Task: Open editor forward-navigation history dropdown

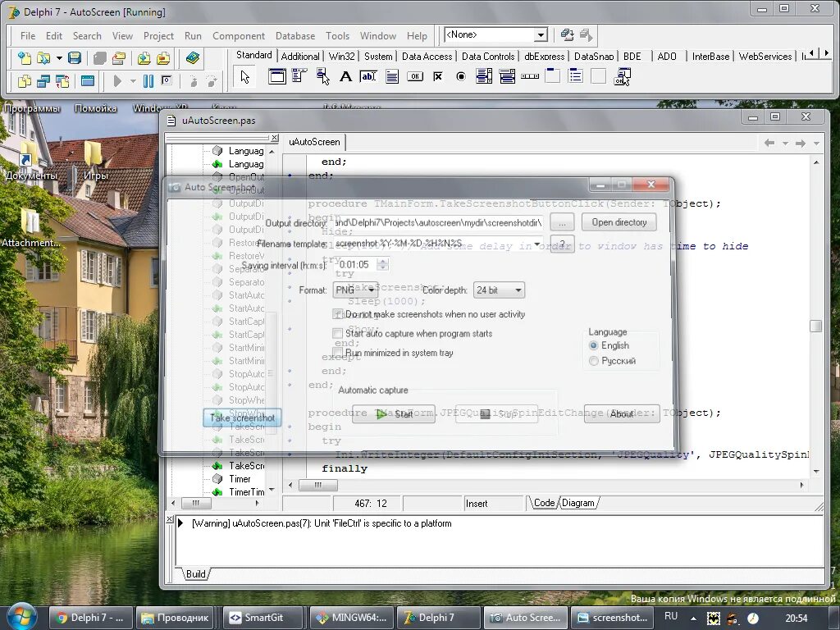Action: click(816, 144)
